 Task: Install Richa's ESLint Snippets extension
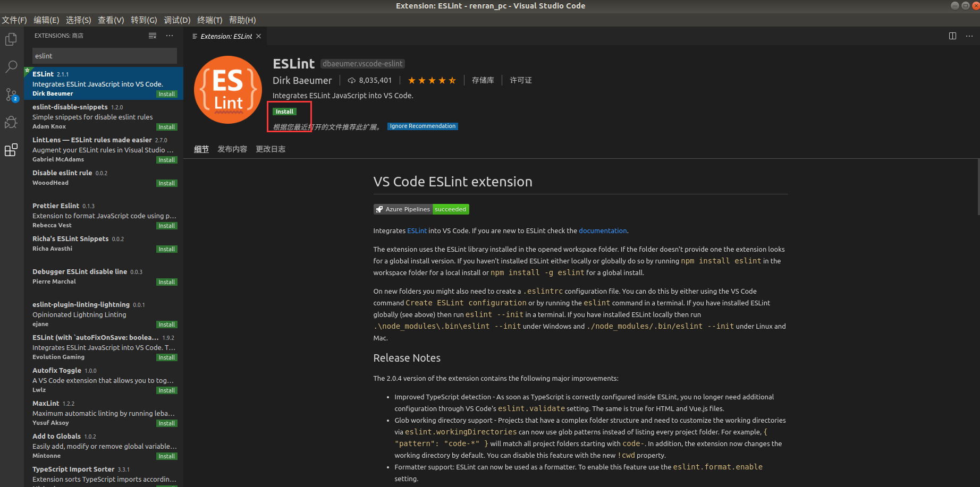[166, 249]
